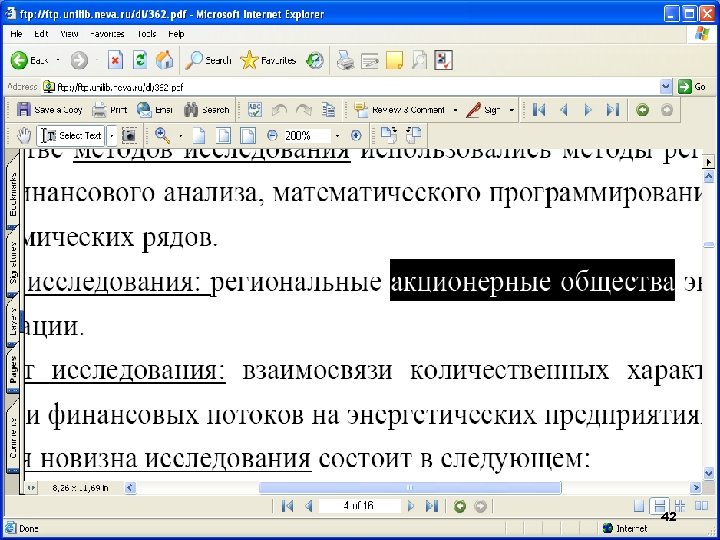Open the Help menu
This screenshot has height=540, width=720.
point(176,34)
